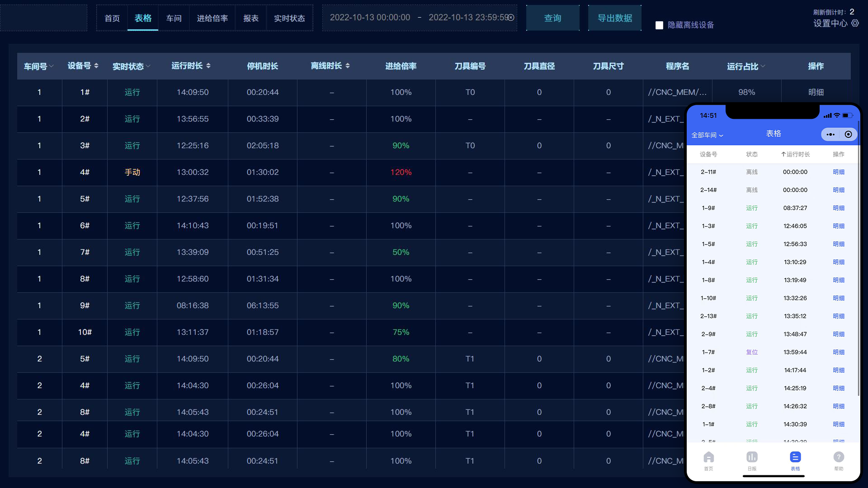Sort by 运行时长 using its sort arrows
868x488 pixels.
tap(208, 66)
